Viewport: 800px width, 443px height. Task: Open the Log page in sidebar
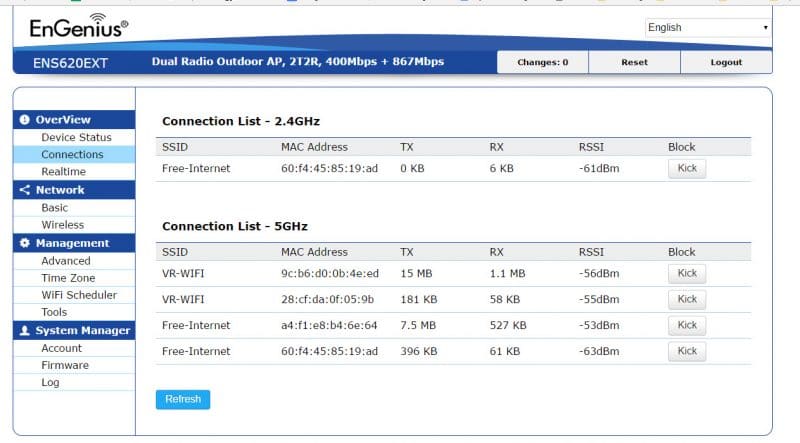tap(50, 382)
